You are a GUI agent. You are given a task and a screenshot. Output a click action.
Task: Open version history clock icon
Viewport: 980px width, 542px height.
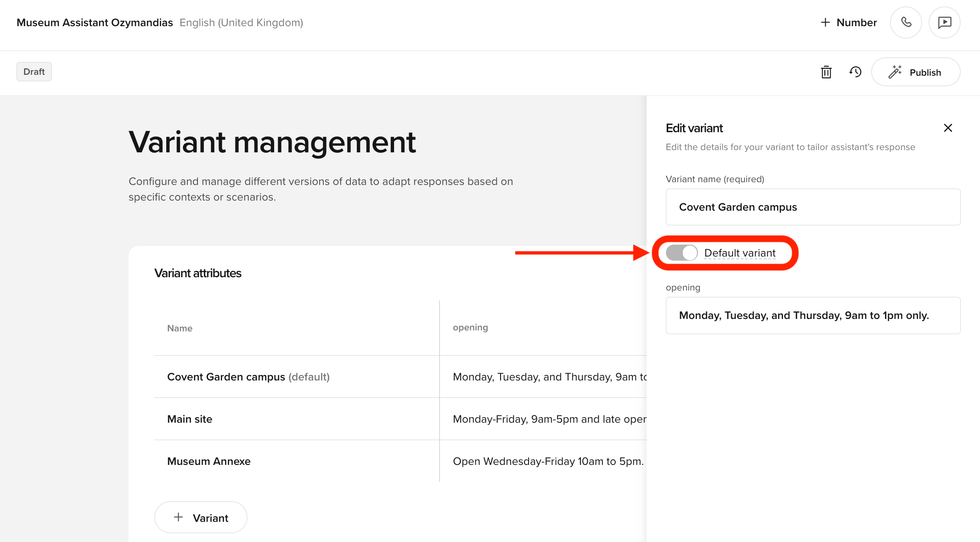(x=855, y=72)
